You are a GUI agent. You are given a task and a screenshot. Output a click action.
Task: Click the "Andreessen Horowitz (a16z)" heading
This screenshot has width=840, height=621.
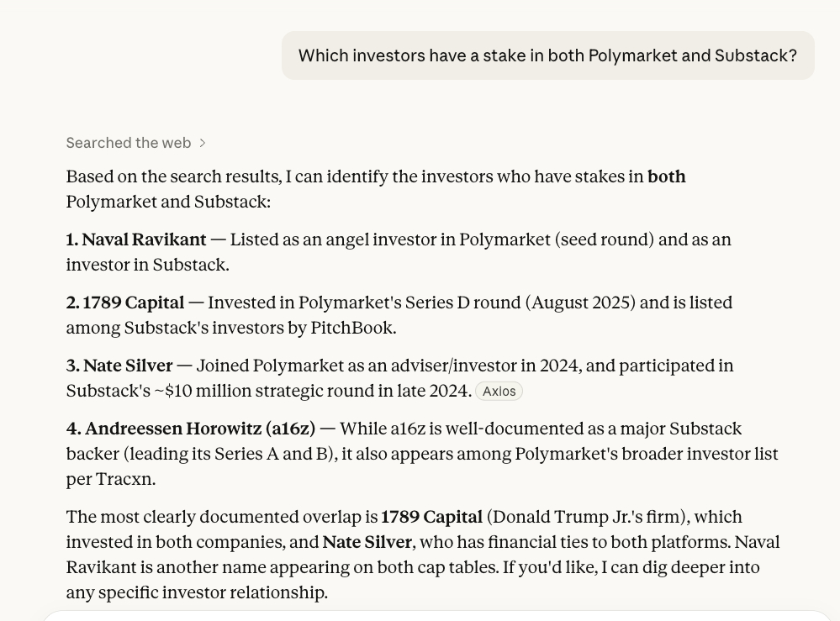point(200,429)
